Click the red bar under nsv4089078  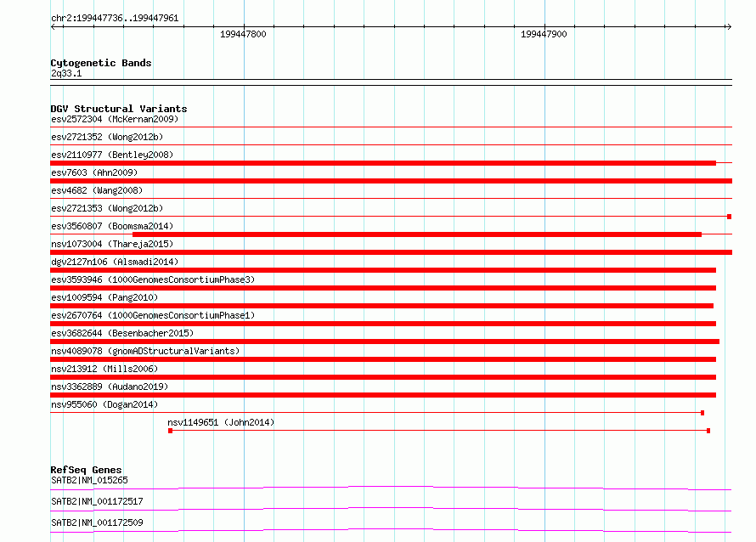[383, 359]
